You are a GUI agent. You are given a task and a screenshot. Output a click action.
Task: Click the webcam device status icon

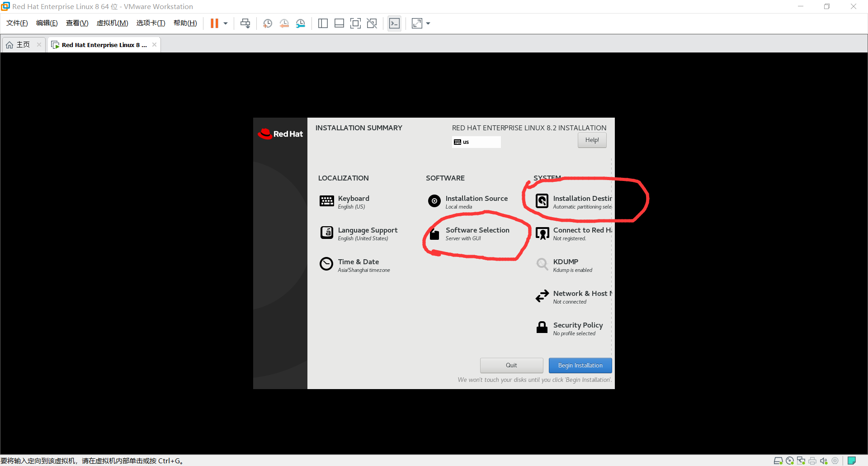835,461
